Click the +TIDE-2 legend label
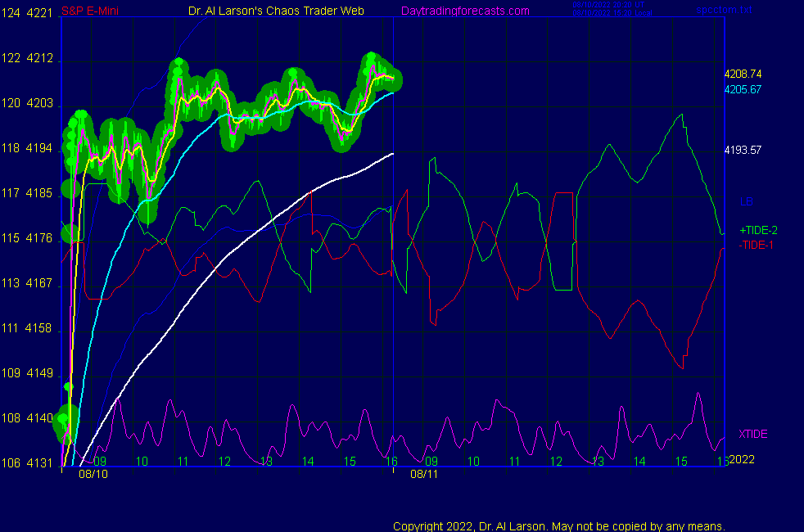804x532 pixels. [x=758, y=231]
